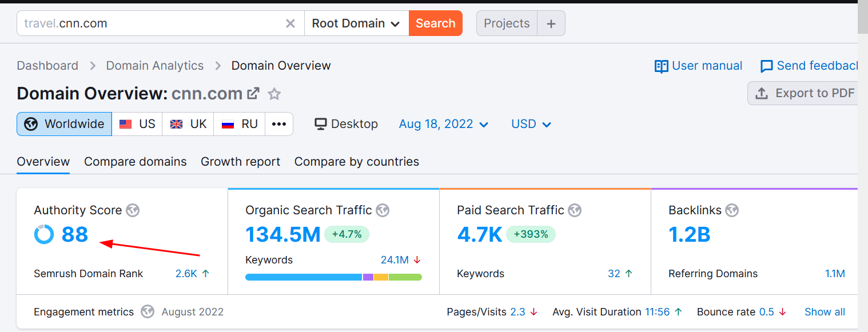Open more countries ellipsis menu
868x332 pixels.
[279, 124]
